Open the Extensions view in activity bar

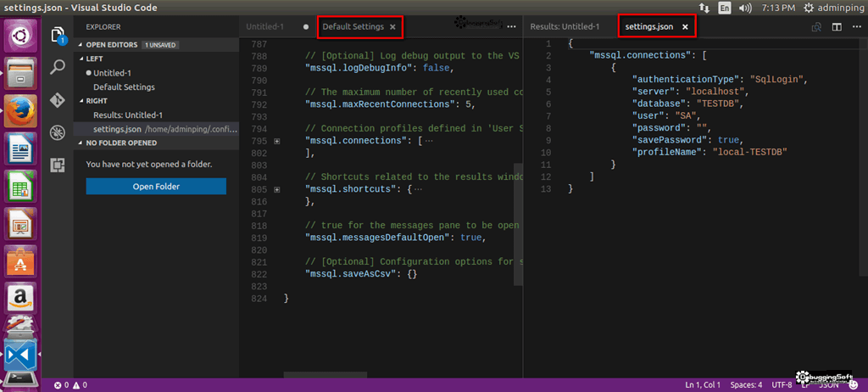click(58, 165)
